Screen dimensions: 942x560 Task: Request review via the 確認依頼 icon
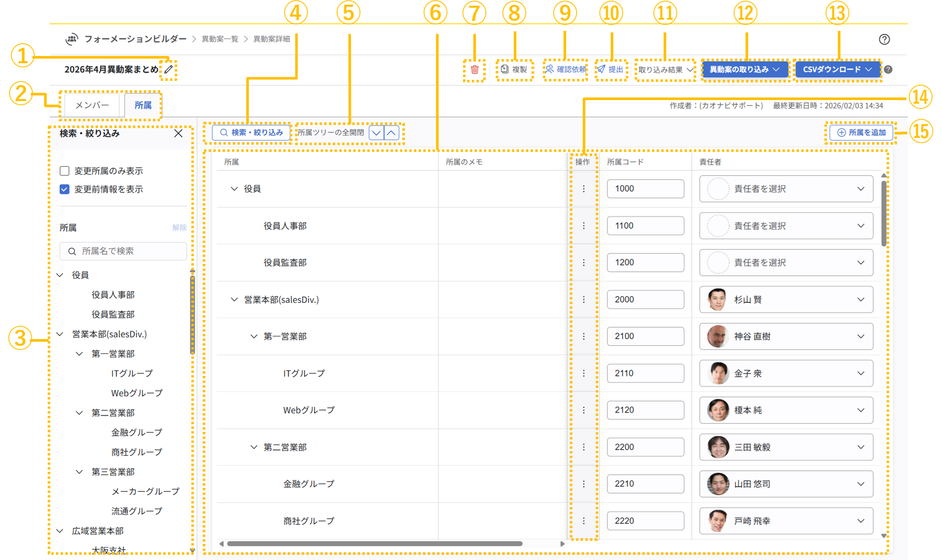pos(565,69)
